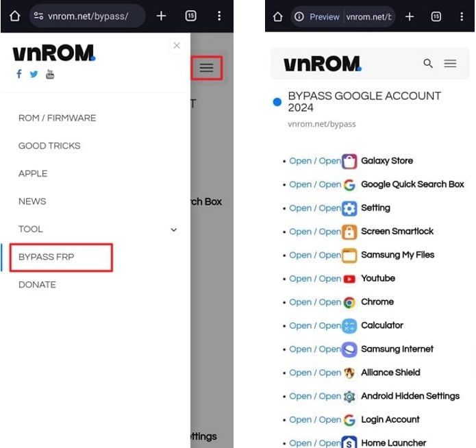Screen dimensions: 476x448
Task: Open the red-highlighted hamburger menu
Action: (x=206, y=68)
